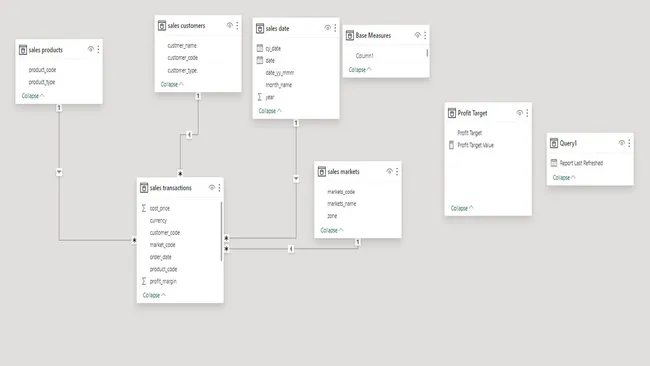
Task: Select the customer_type field
Action: point(182,70)
